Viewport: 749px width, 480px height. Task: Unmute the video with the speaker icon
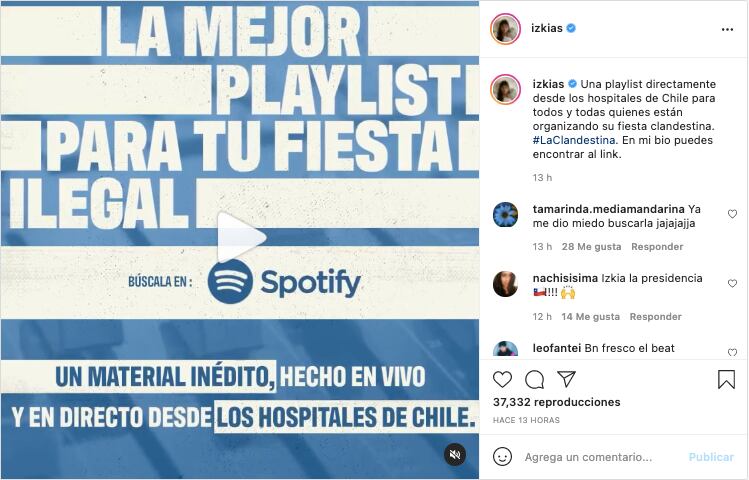(455, 454)
